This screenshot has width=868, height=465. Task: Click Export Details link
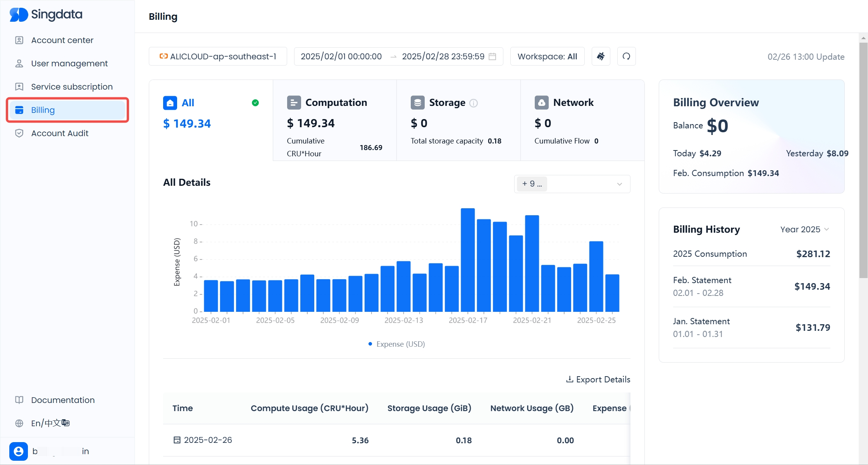pyautogui.click(x=598, y=380)
